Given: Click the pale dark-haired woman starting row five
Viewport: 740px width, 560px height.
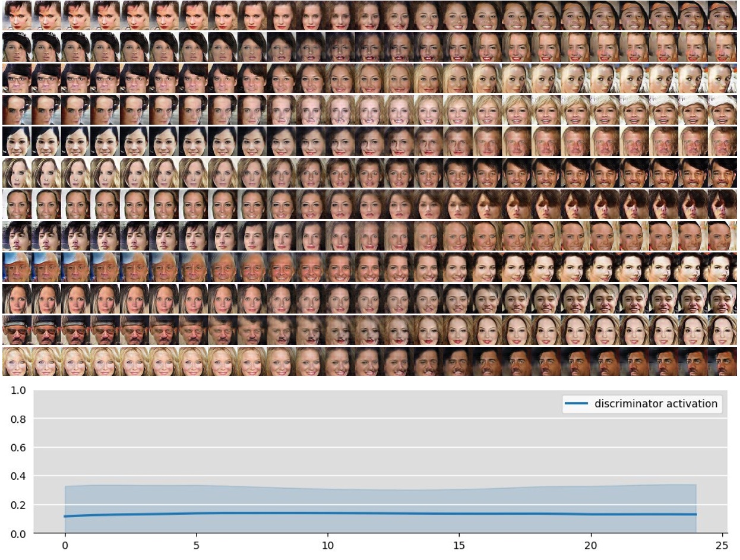Looking at the screenshot, I should click(17, 141).
